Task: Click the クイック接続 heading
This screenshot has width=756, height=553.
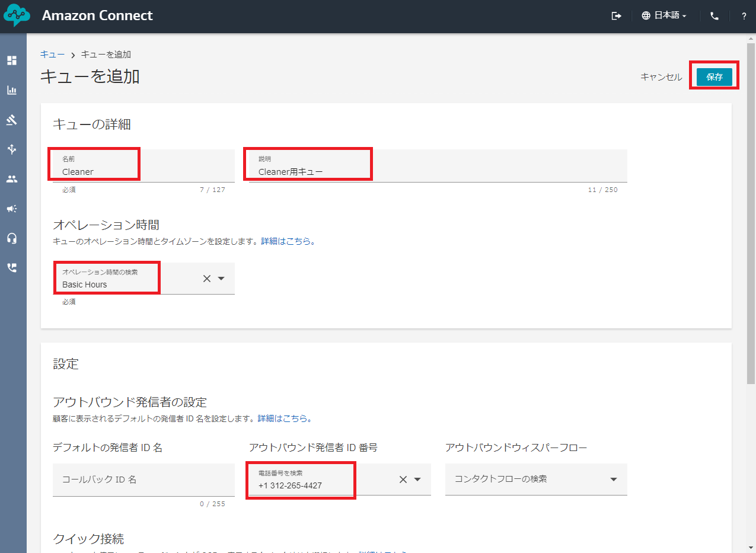Action: tap(88, 539)
